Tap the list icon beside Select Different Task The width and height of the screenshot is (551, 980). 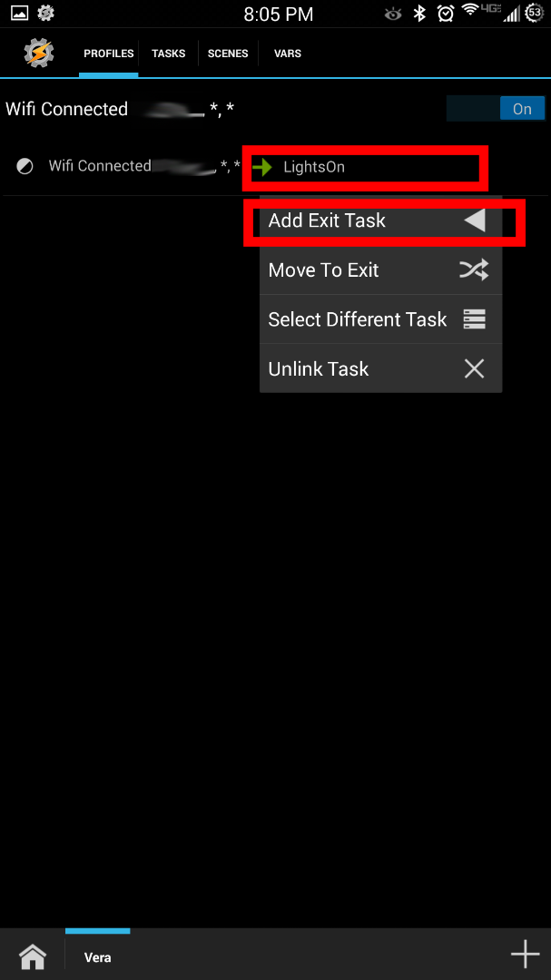click(473, 318)
